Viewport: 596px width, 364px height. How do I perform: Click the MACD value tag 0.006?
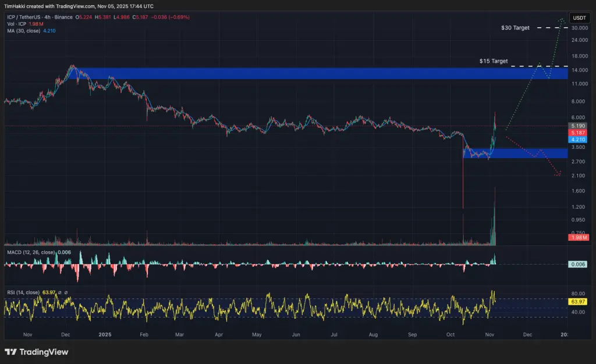(x=578, y=264)
